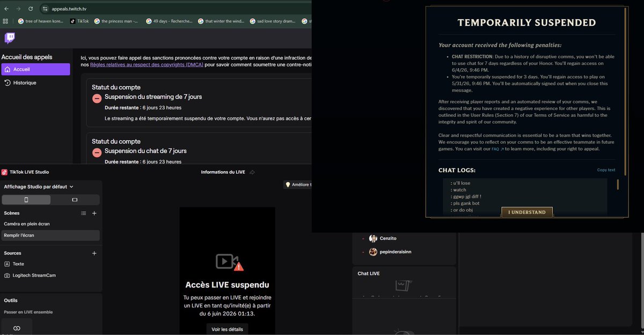This screenshot has height=335, width=644.
Task: Expand Affichage Studio par défaut dropdown
Action: pos(39,187)
